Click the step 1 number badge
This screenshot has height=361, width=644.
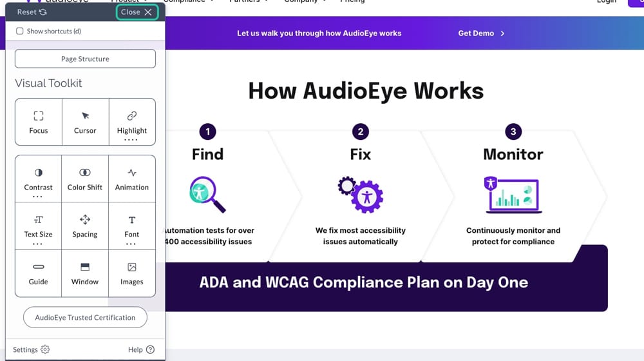click(207, 132)
